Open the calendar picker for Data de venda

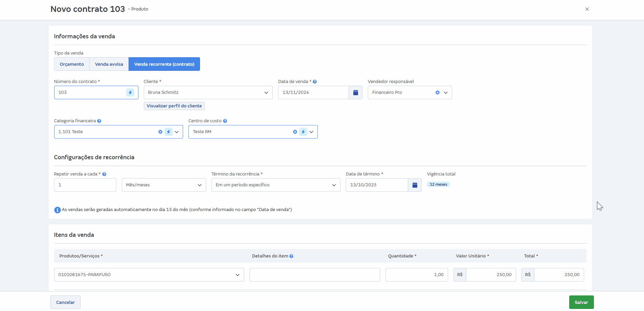(x=355, y=92)
